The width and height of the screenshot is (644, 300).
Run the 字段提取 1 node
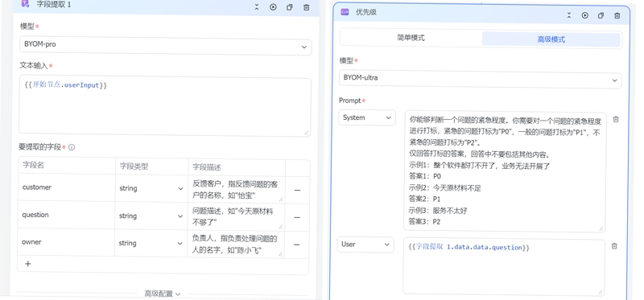tap(273, 7)
